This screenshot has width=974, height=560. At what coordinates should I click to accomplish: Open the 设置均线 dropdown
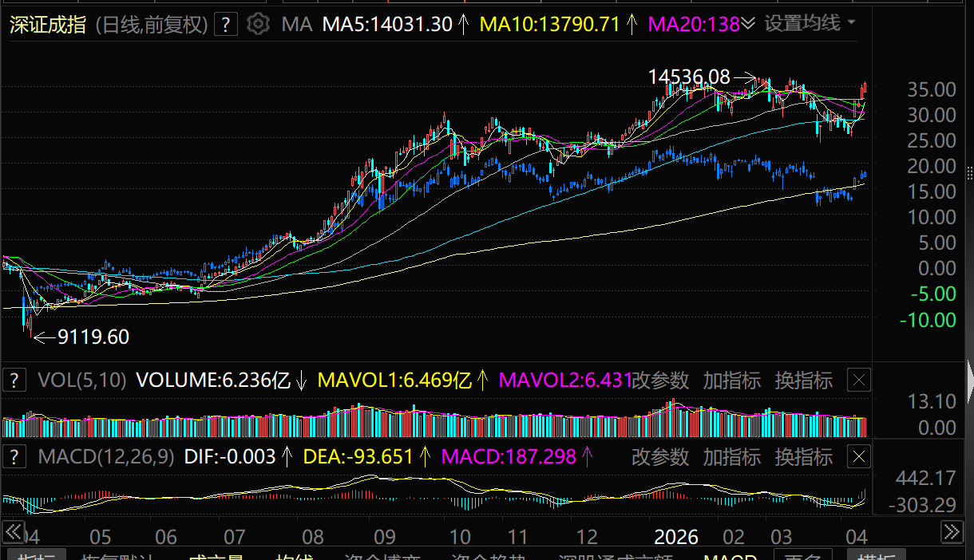click(x=809, y=24)
